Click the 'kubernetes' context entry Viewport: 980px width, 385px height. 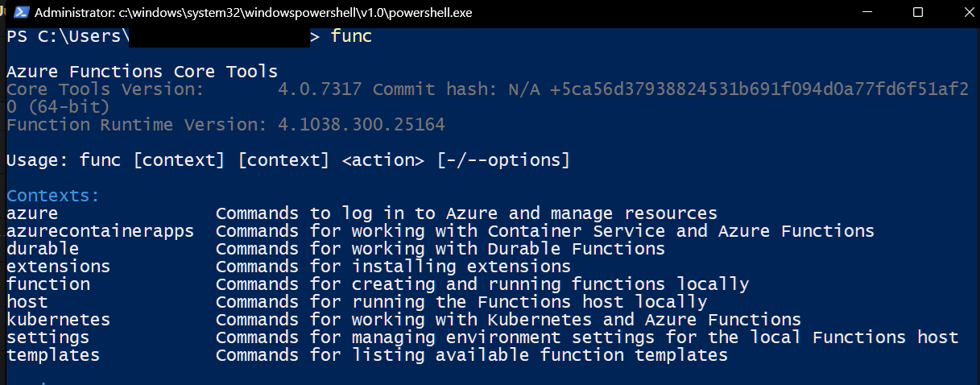pyautogui.click(x=58, y=320)
